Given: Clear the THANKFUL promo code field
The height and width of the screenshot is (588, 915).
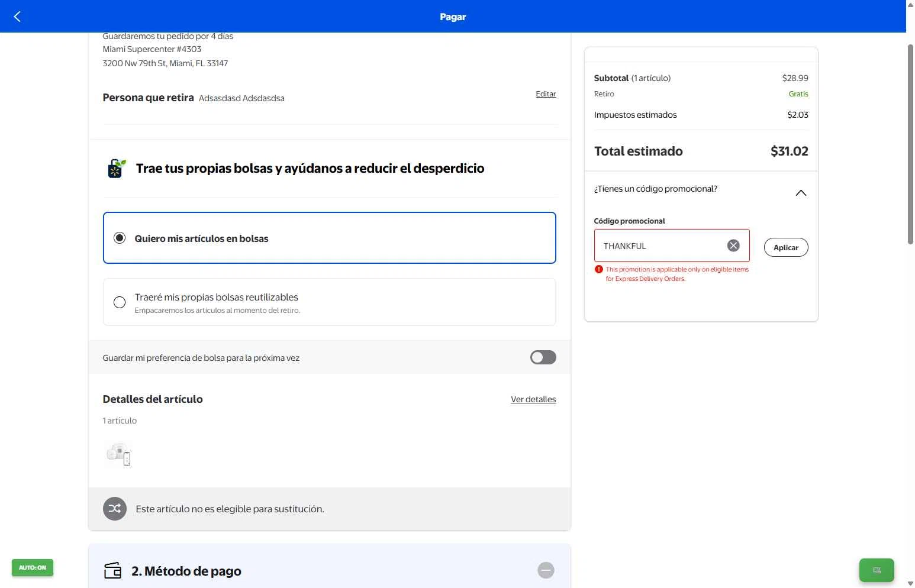Looking at the screenshot, I should click(x=733, y=245).
